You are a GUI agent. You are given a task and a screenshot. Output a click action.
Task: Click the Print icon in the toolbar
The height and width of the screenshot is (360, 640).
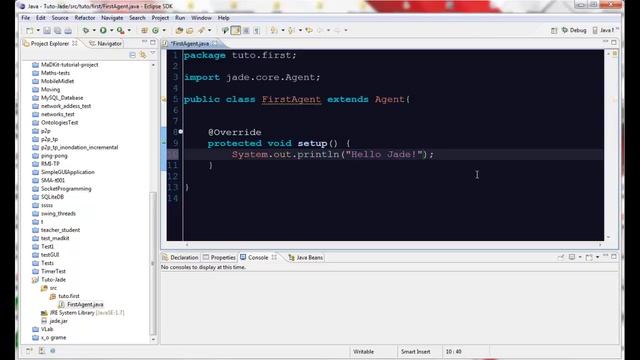[68, 30]
